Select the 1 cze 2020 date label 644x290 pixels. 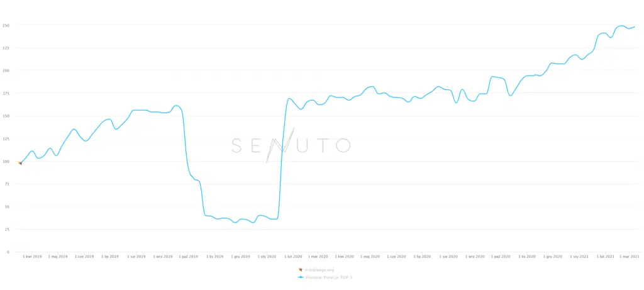pyautogui.click(x=397, y=256)
